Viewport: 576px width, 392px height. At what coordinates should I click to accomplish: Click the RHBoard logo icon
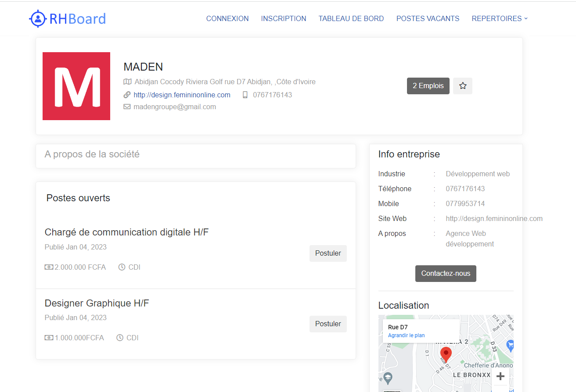point(38,18)
